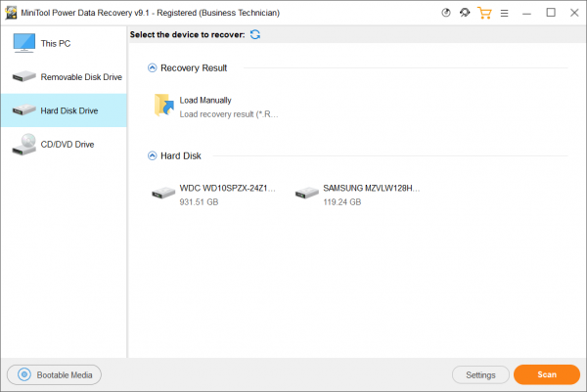
Task: Collapse the Recovery Result section
Action: [152, 67]
